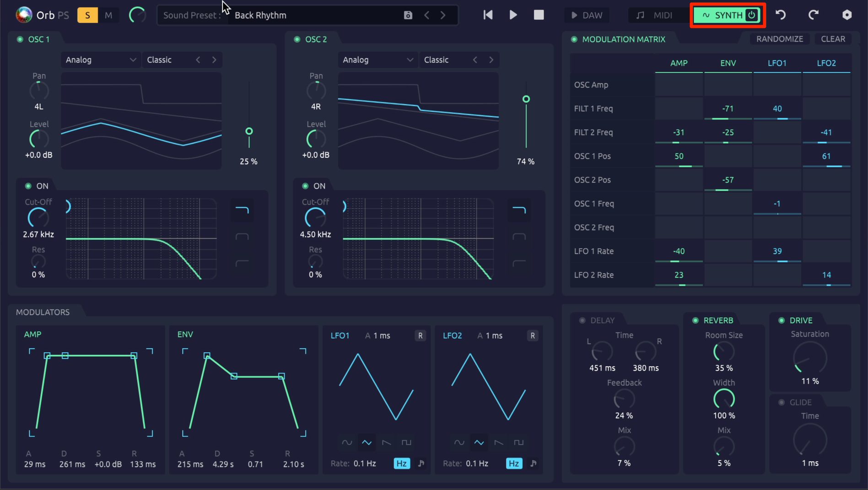Click the OSC 2 position slider handle
This screenshot has width=868, height=490.
coord(526,99)
